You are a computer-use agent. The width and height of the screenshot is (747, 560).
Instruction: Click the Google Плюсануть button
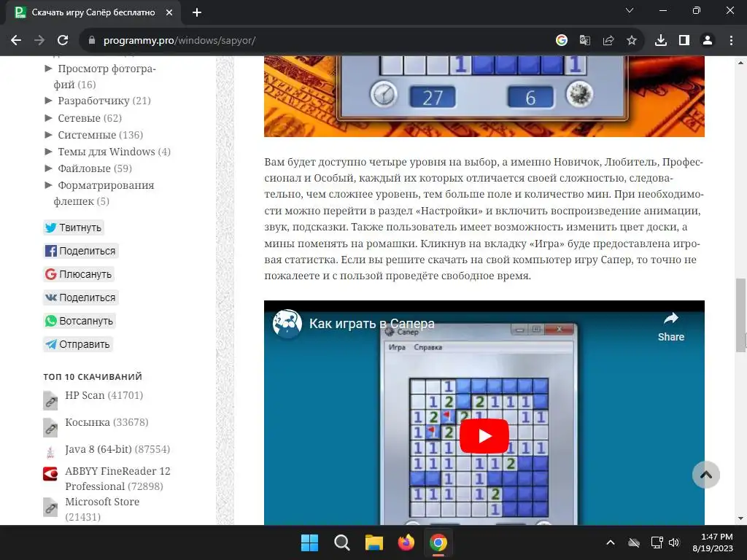point(79,274)
